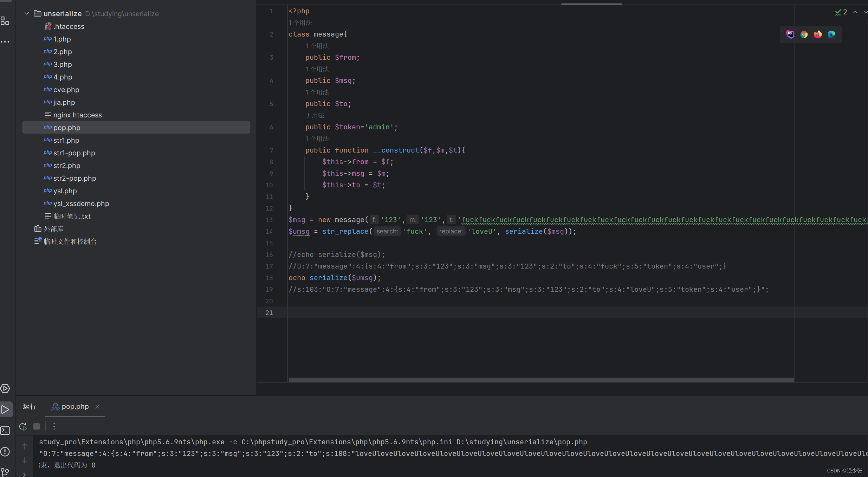868x477 pixels.
Task: Select the 运行 panel label
Action: [x=30, y=407]
